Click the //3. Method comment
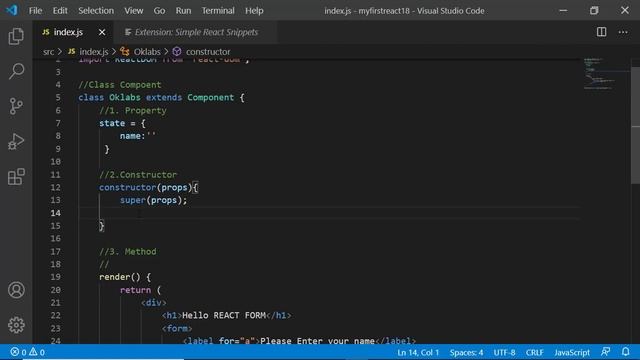640x360 pixels. click(127, 251)
